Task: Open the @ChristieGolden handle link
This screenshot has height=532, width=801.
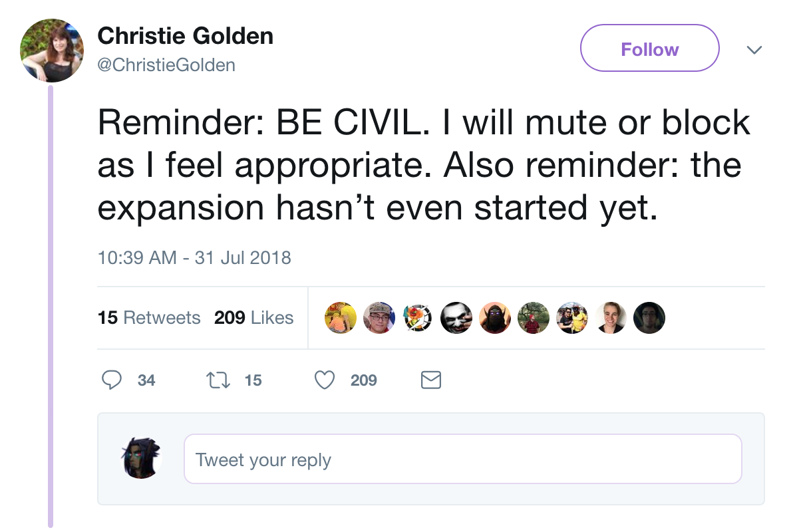Action: (166, 65)
